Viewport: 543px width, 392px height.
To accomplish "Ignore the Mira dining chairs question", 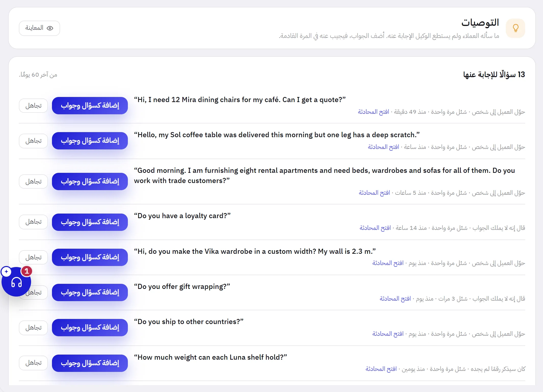I will pyautogui.click(x=33, y=106).
